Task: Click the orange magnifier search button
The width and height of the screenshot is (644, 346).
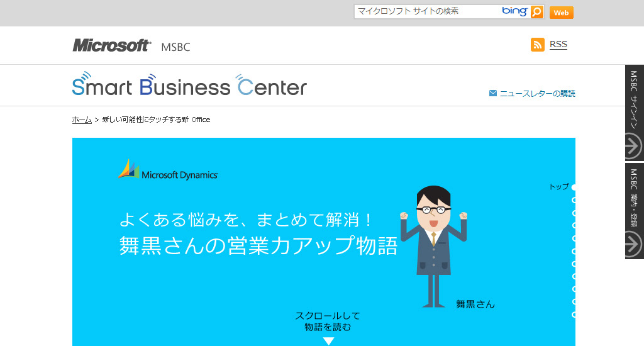Action: click(537, 12)
